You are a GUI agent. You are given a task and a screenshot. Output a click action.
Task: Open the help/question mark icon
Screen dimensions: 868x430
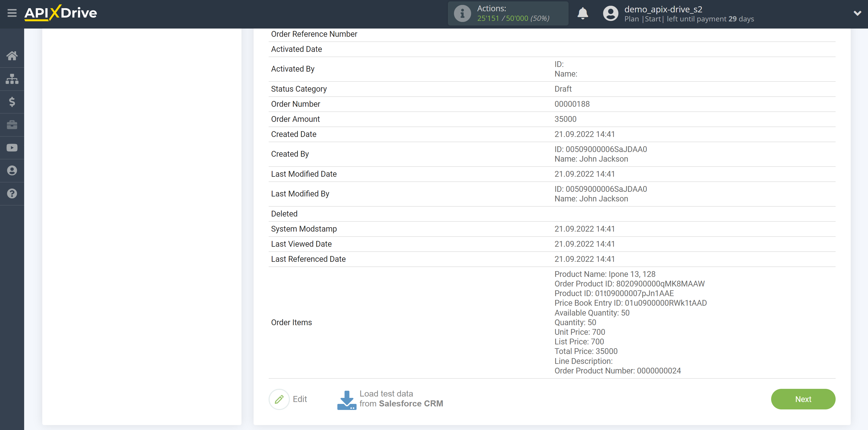click(x=12, y=193)
